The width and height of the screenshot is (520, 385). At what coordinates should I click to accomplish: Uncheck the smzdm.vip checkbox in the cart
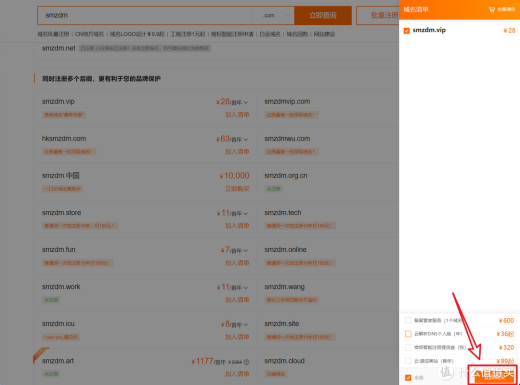pos(407,31)
